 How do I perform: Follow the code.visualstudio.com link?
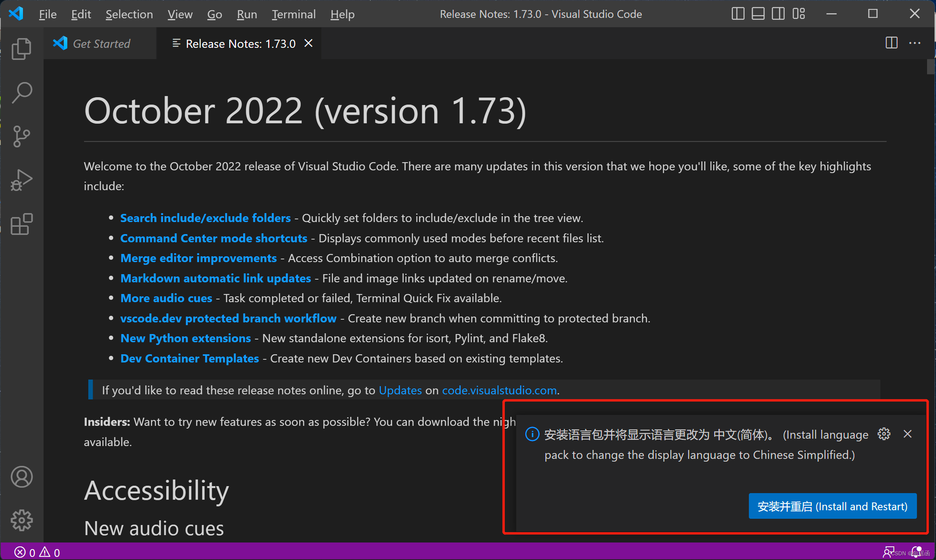500,390
